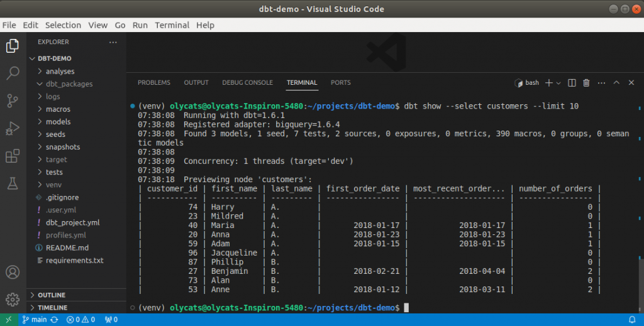The image size is (644, 326).
Task: Open the Manage gear icon
Action: pyautogui.click(x=13, y=300)
